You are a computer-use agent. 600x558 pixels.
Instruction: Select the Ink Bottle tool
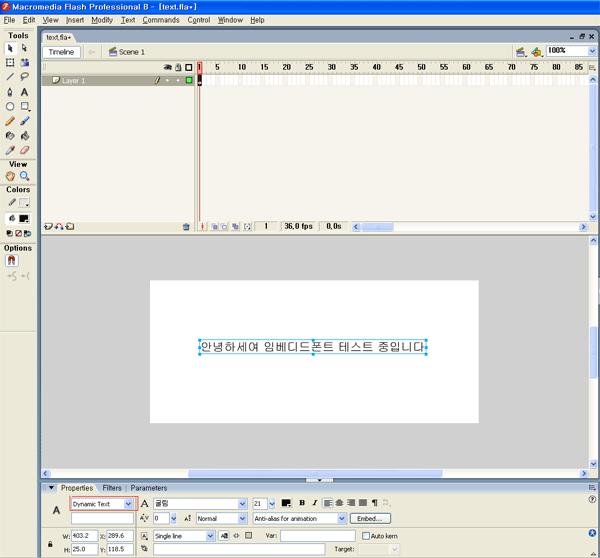coord(10,135)
